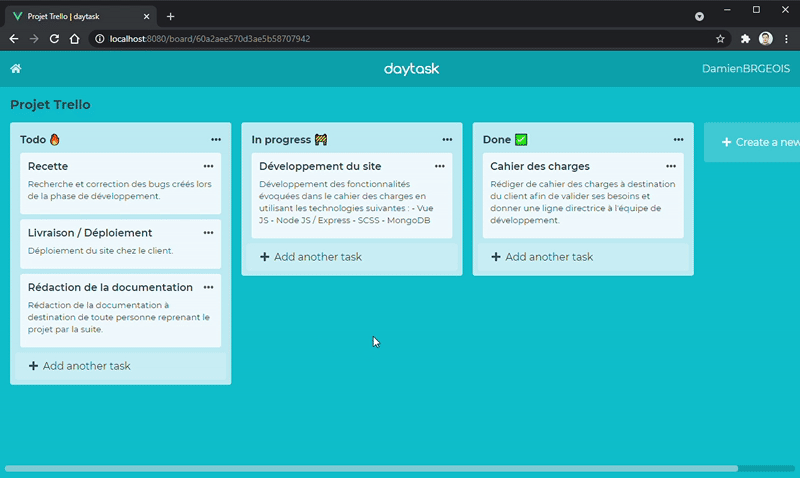Open options for the Recette card
Image resolution: width=800 pixels, height=478 pixels.
click(208, 166)
